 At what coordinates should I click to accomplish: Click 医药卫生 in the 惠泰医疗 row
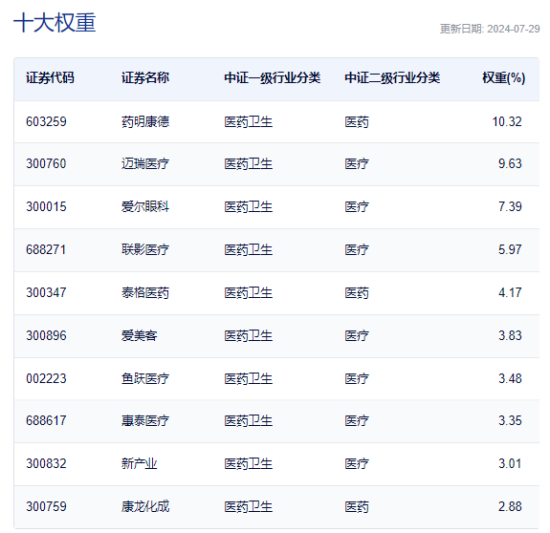pyautogui.click(x=248, y=420)
